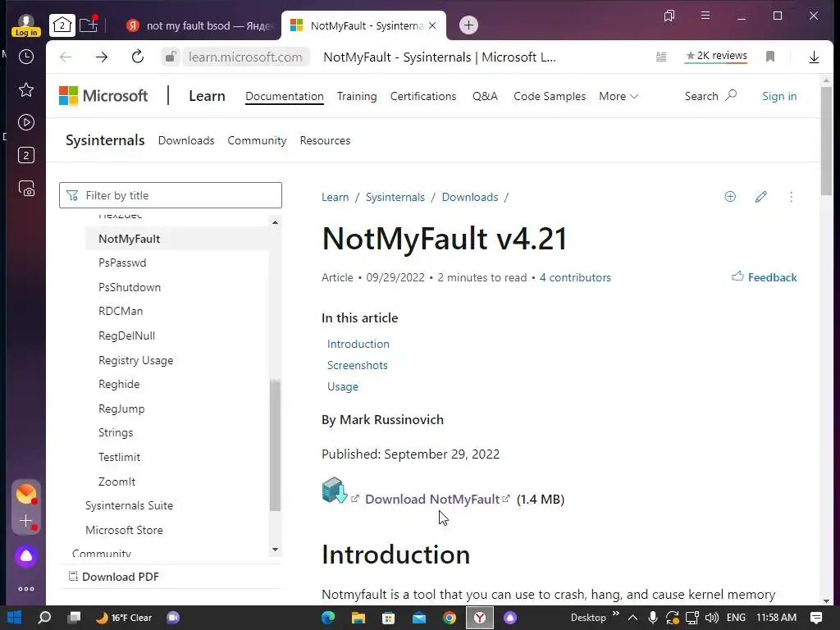840x630 pixels.
Task: Expand Desktop toolbar chevron in taskbar
Action: (x=615, y=614)
